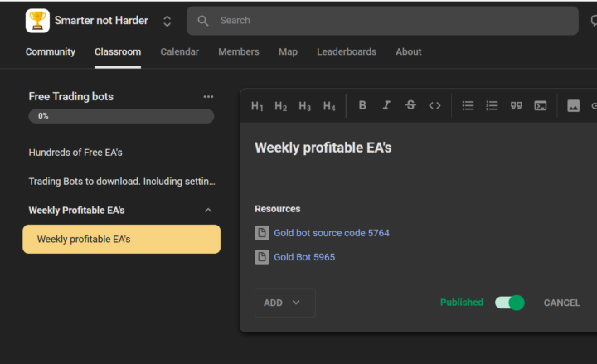The width and height of the screenshot is (597, 364).
Task: Insert a bulleted list
Action: (x=468, y=105)
